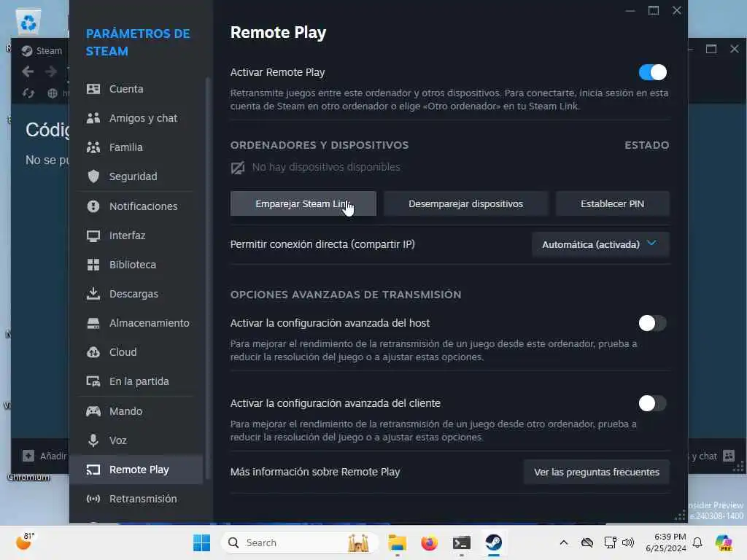Click the Notificaciones alert icon
The height and width of the screenshot is (560, 747).
coord(93,206)
